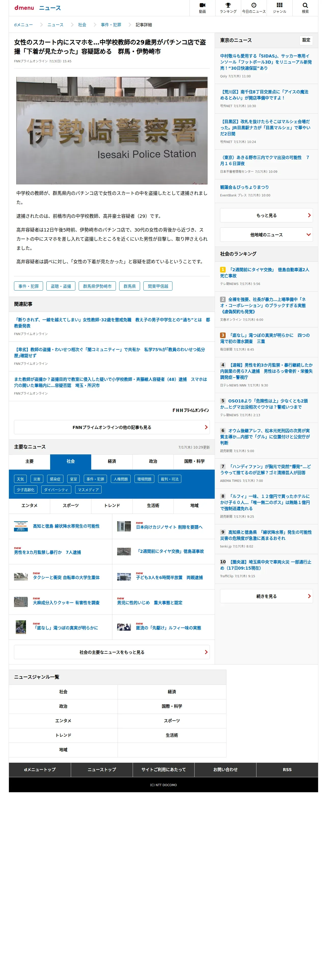Open thumbnail for 日本向けカジノサイト story

[124, 526]
